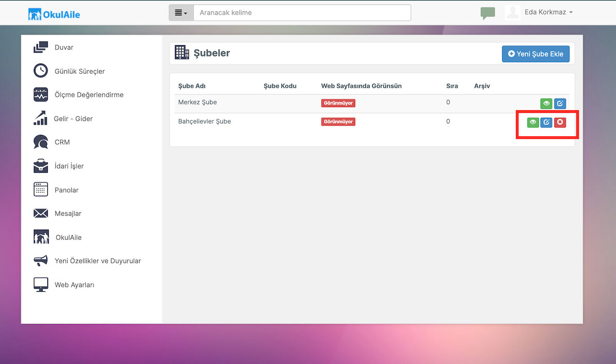This screenshot has height=364, width=616.
Task: Click the Şube Kodu column header
Action: pos(280,86)
